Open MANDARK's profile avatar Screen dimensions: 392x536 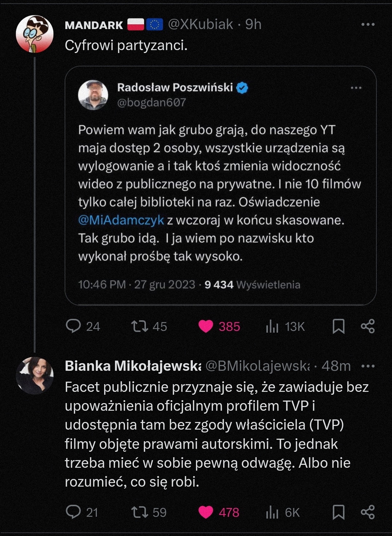pos(35,34)
